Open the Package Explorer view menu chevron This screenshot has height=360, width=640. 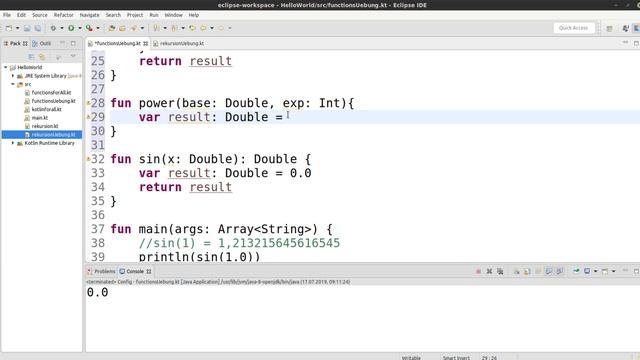pos(73,56)
